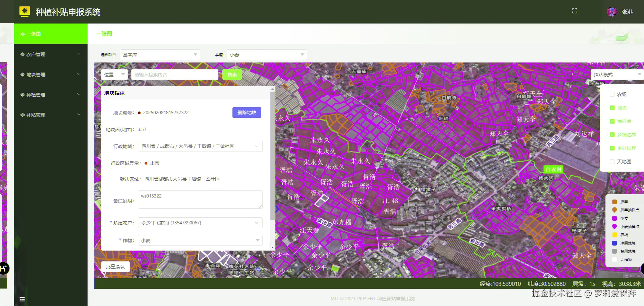The image size is (644, 306).
Task: Click the 经度:103.539010 status bar reading
Action: 500,284
